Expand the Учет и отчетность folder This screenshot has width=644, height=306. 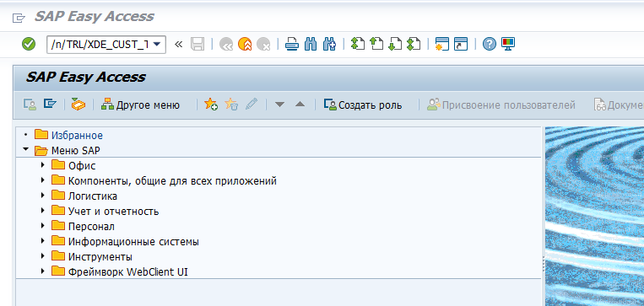(x=42, y=211)
